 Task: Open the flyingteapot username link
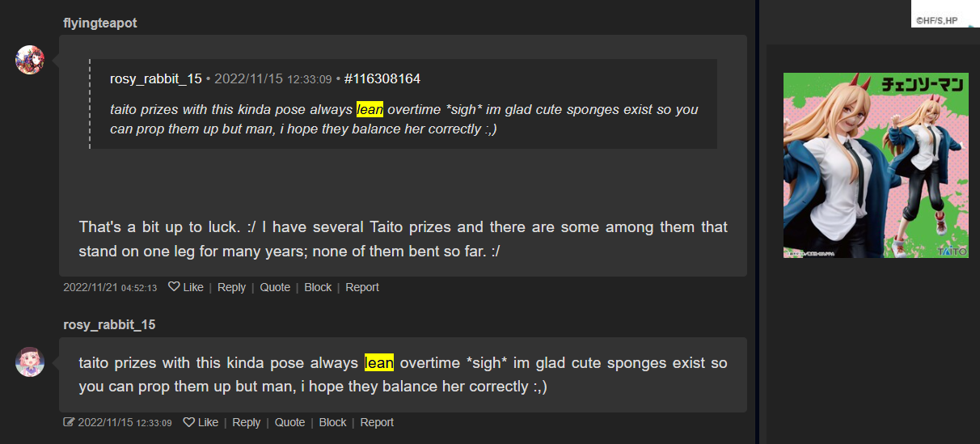[100, 23]
